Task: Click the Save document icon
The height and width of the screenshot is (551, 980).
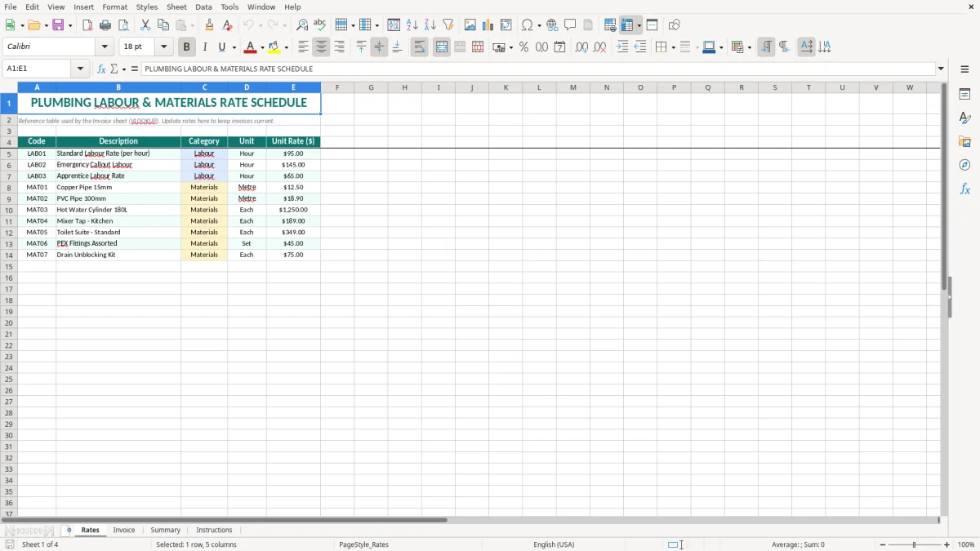Action: pyautogui.click(x=58, y=25)
